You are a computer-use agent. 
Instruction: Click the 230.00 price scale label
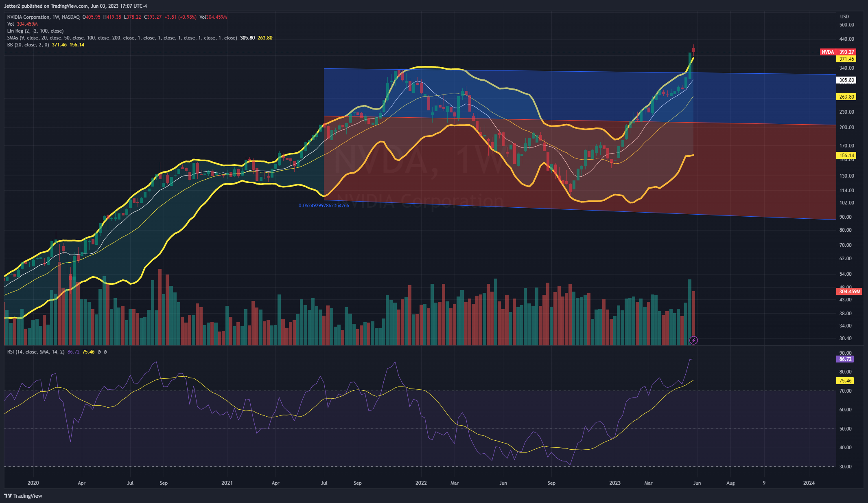coord(847,112)
